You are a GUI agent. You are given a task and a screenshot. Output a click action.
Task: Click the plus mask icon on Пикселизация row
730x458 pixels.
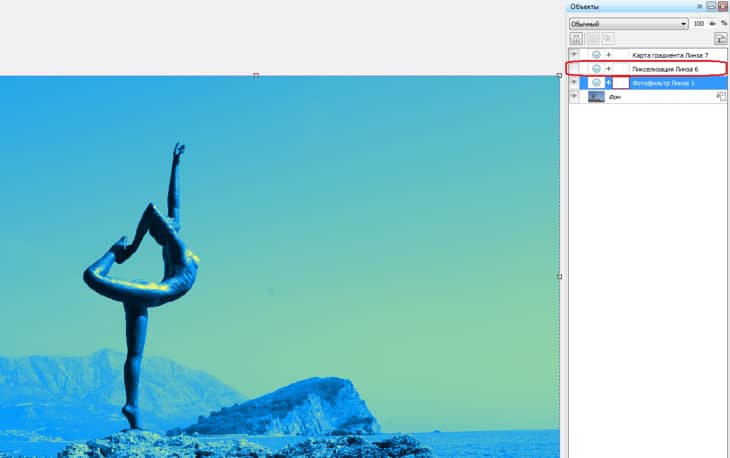(609, 68)
